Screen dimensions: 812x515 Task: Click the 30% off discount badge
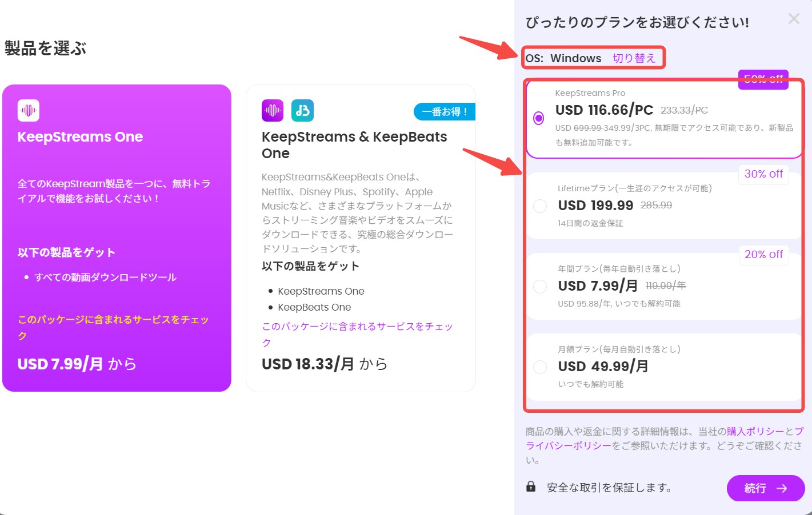(763, 174)
